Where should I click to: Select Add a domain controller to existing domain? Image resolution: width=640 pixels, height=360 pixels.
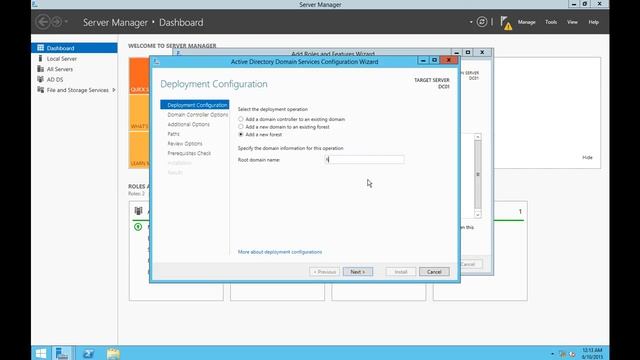[241, 119]
